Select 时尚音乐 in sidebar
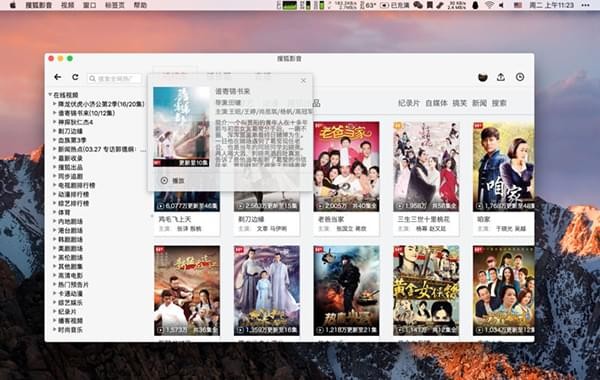The width and height of the screenshot is (600, 380). (70, 329)
